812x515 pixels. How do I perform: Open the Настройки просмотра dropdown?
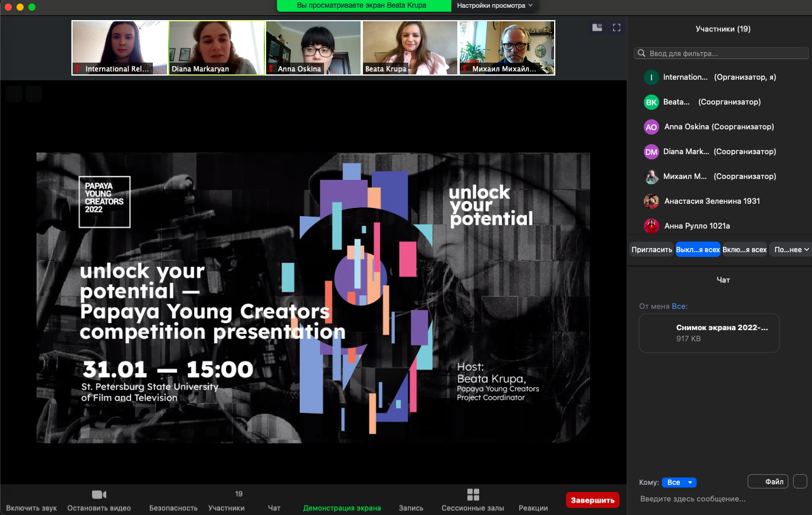[495, 6]
